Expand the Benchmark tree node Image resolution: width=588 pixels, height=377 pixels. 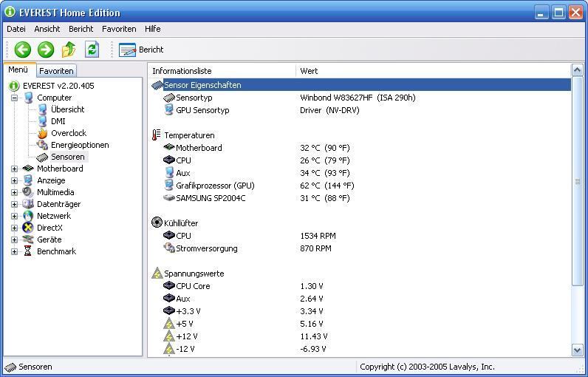14,252
